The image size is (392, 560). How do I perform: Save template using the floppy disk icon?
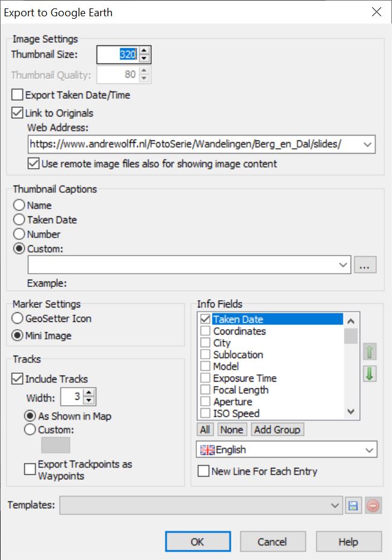tap(352, 506)
